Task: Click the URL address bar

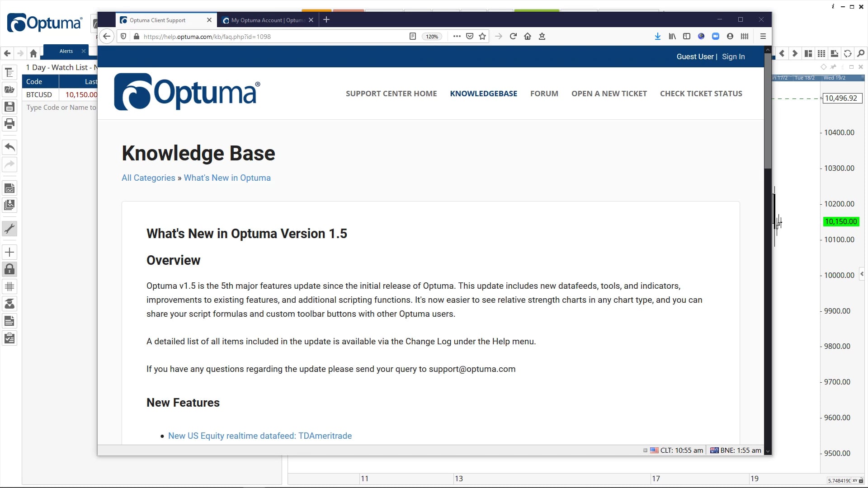Action: tap(271, 37)
